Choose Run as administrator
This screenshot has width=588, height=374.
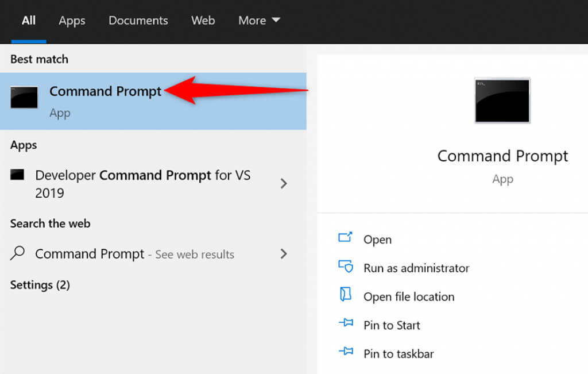(x=416, y=268)
